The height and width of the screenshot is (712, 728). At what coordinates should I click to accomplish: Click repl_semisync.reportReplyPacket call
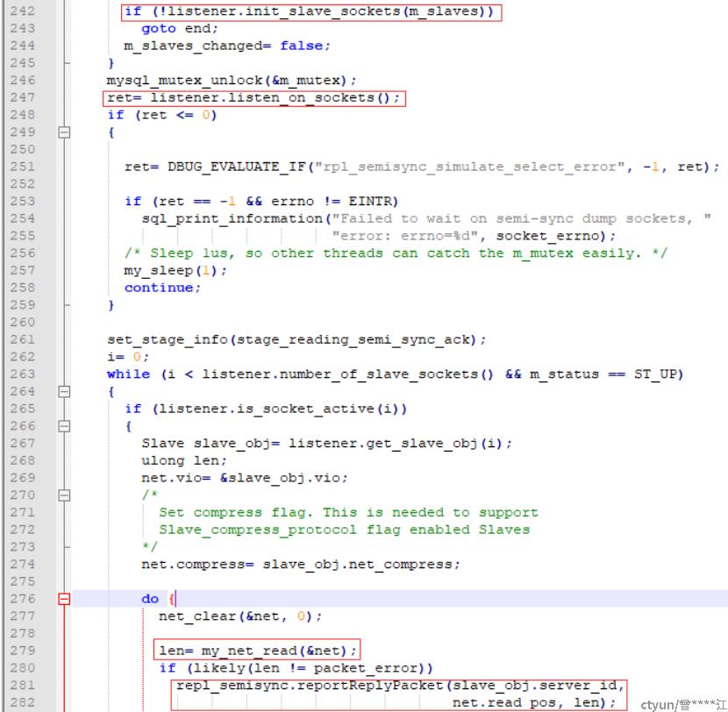pyautogui.click(x=399, y=686)
